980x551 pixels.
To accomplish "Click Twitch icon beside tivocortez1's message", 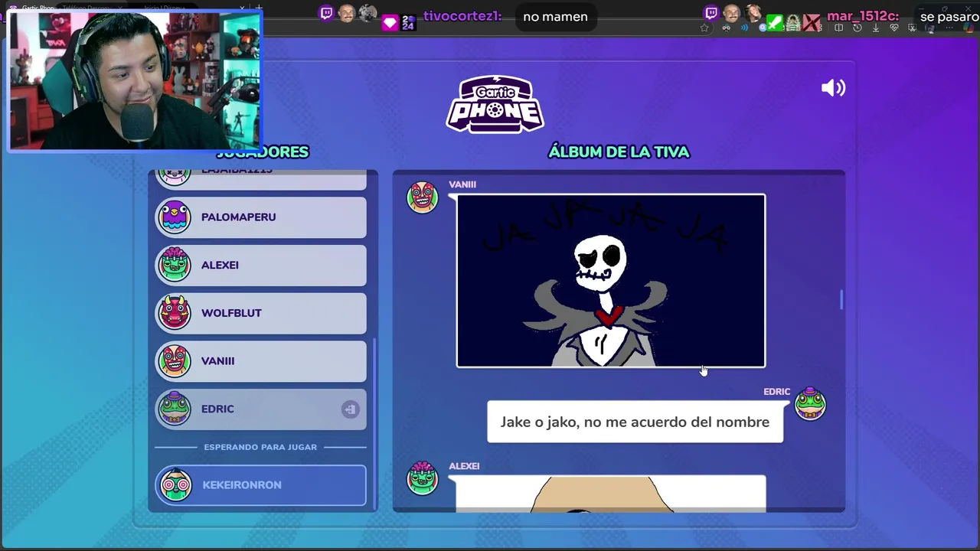I will pos(327,13).
